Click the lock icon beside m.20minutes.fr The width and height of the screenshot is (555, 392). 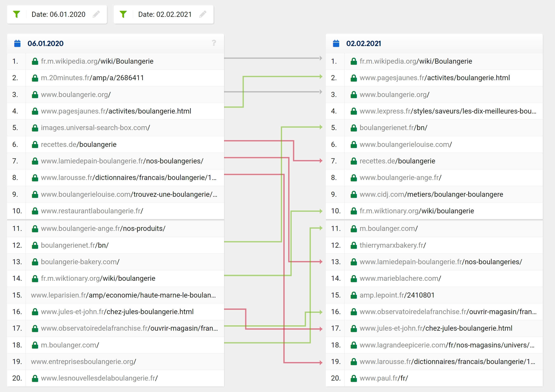coord(35,78)
